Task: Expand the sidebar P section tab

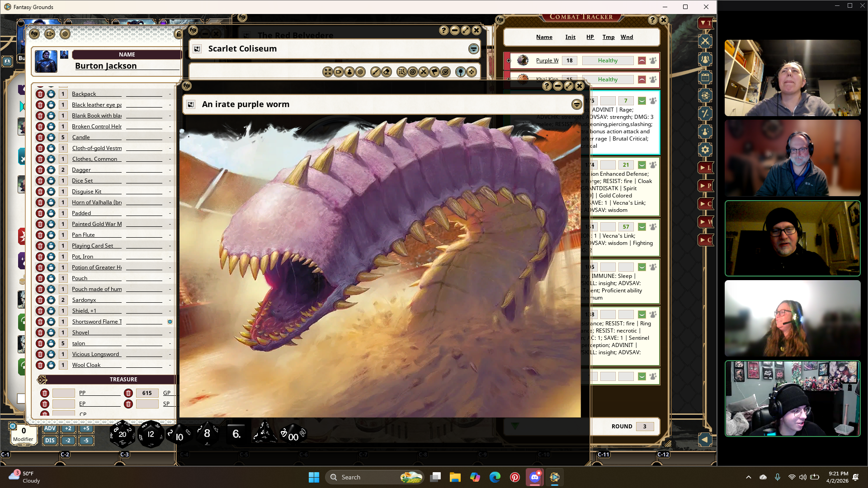Action: tap(705, 186)
